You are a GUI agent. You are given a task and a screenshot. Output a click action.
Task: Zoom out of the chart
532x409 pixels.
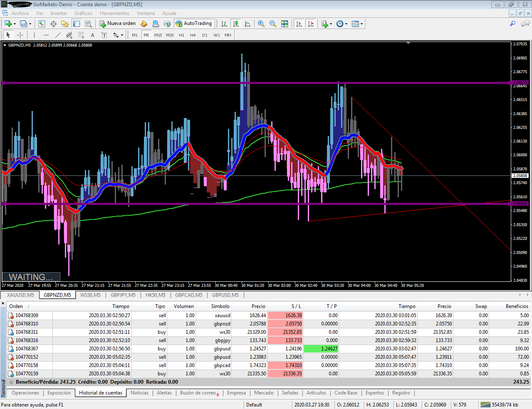(273, 24)
